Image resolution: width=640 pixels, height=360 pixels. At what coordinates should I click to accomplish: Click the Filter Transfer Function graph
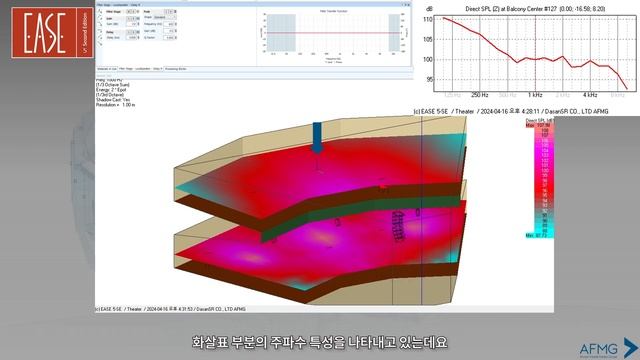pos(333,33)
